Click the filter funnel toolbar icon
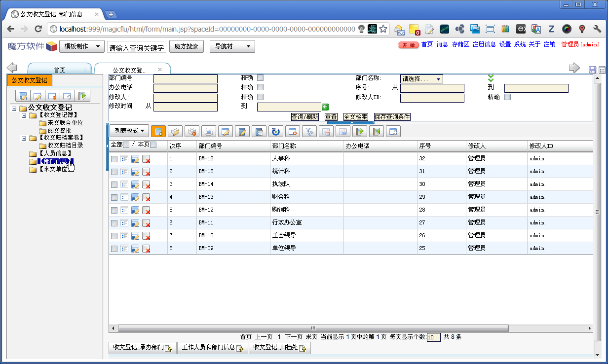The height and width of the screenshot is (364, 608). click(x=309, y=131)
